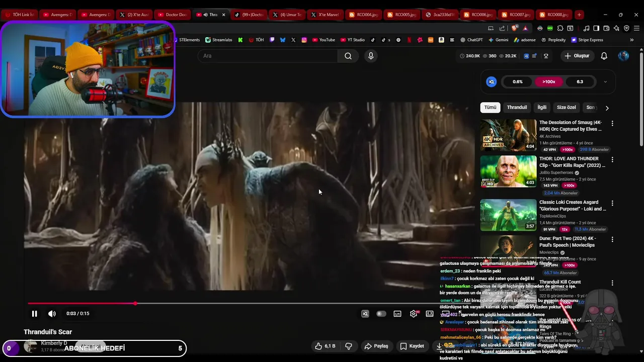The image size is (644, 362).
Task: Select the Tümü filter chip
Action: click(x=490, y=107)
